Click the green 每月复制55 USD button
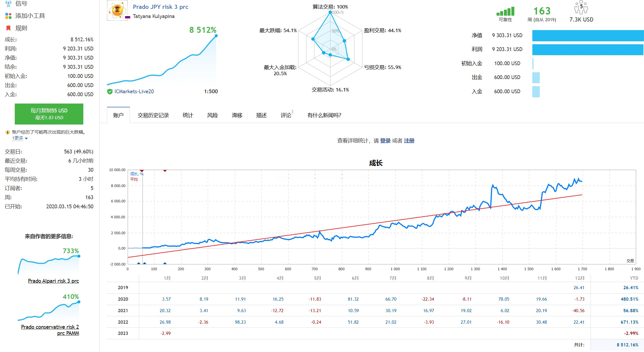This screenshot has width=644, height=352. pos(49,114)
